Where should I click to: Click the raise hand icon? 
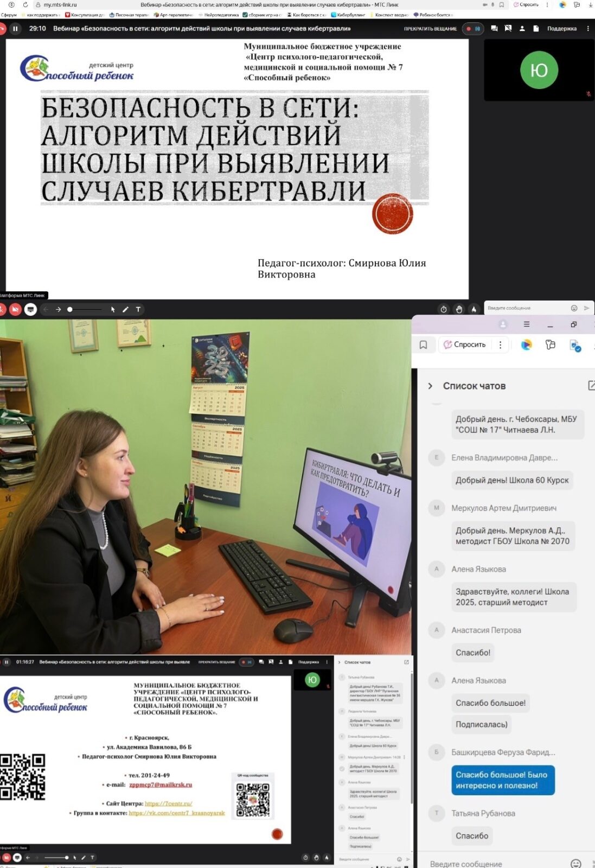pos(459,309)
